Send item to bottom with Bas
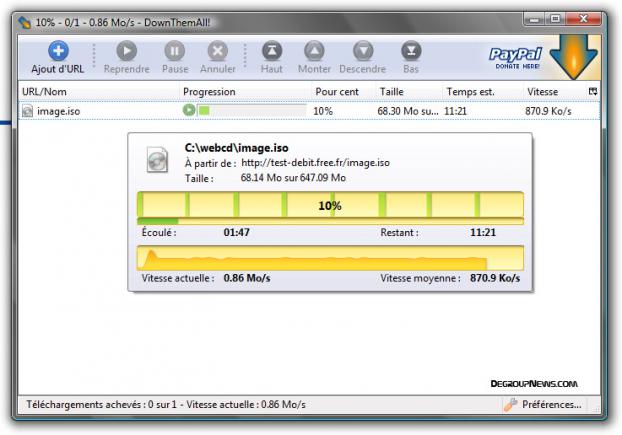 [x=411, y=57]
